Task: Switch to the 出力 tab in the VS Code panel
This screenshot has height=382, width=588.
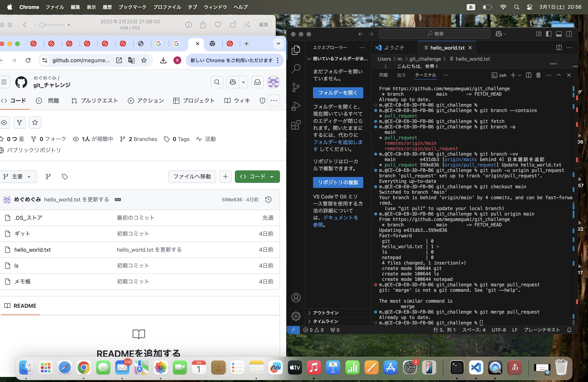Action: coord(401,75)
